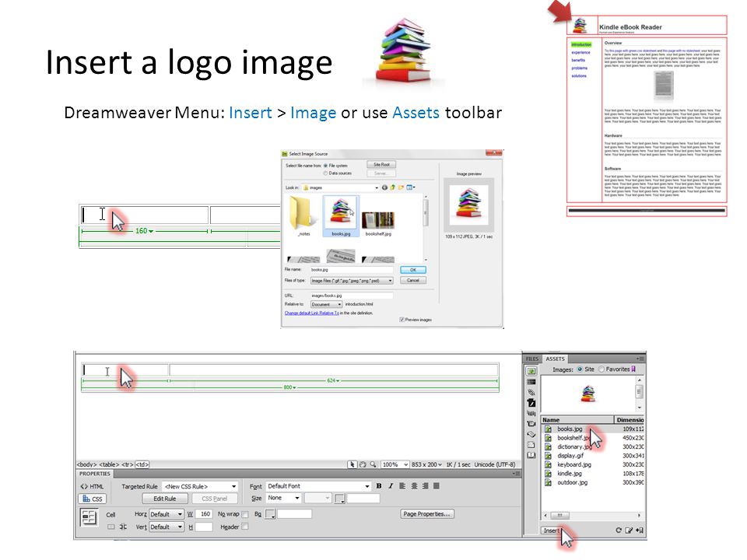747x560 pixels.
Task: Select the <table> tag in tag selector
Action: coord(109,464)
